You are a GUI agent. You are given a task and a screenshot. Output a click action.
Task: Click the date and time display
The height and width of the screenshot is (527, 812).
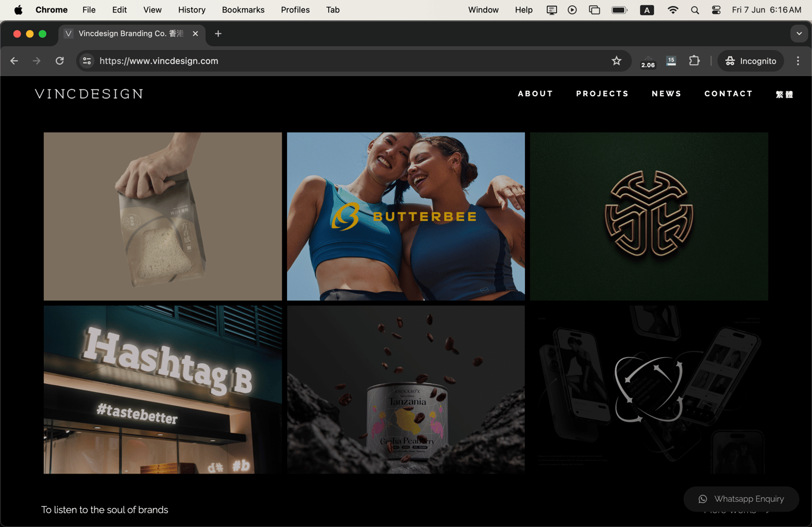(x=767, y=10)
